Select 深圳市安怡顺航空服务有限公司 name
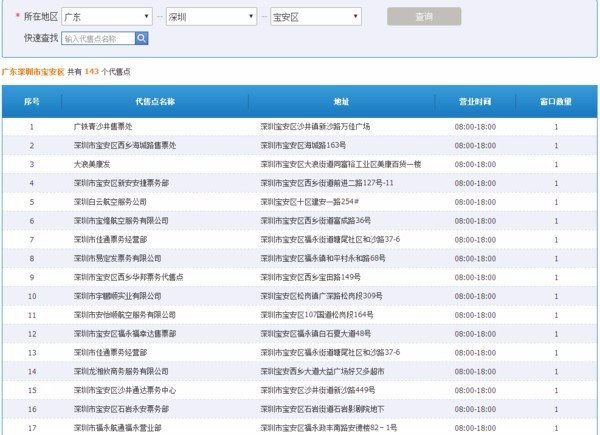The image size is (600, 435). (x=125, y=315)
